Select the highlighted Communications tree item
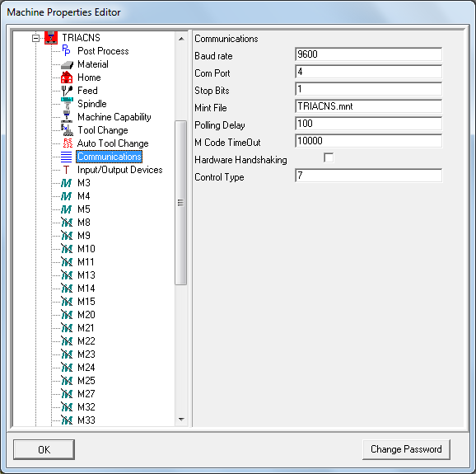 pos(110,157)
